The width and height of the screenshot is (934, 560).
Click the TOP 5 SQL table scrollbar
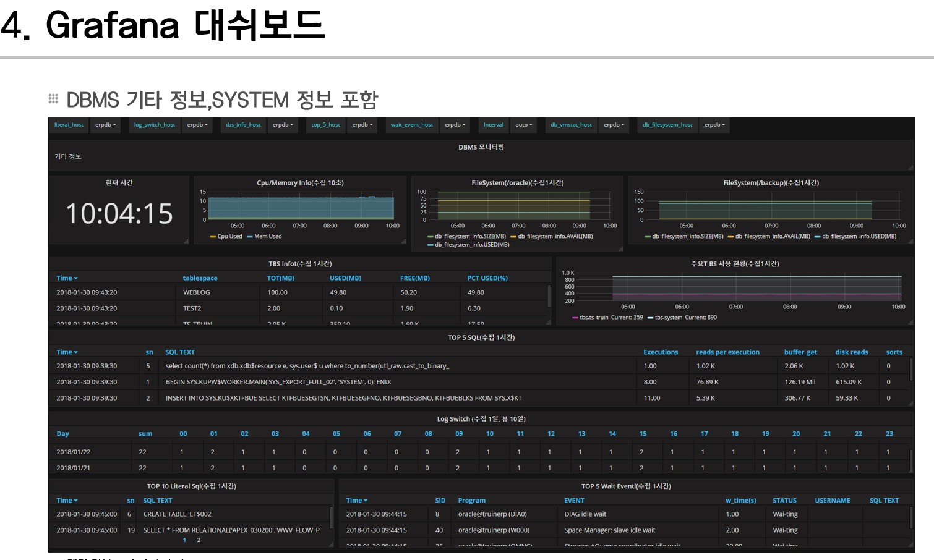[911, 369]
